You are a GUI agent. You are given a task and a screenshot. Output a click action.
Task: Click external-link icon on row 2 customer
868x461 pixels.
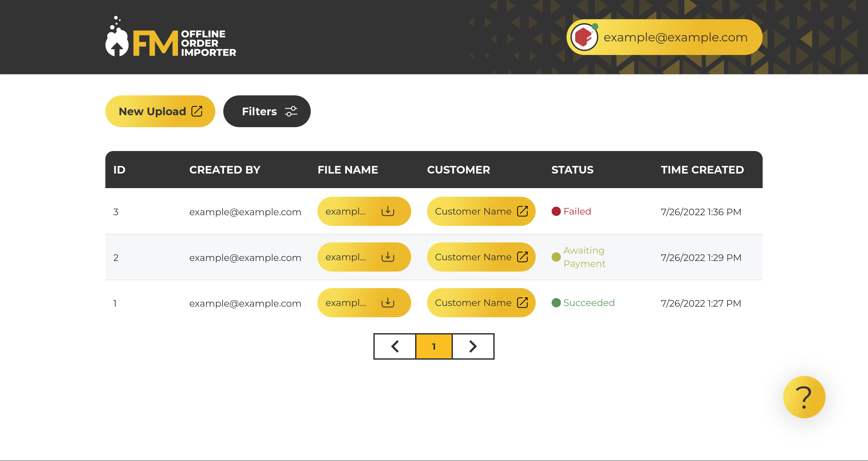coord(522,257)
